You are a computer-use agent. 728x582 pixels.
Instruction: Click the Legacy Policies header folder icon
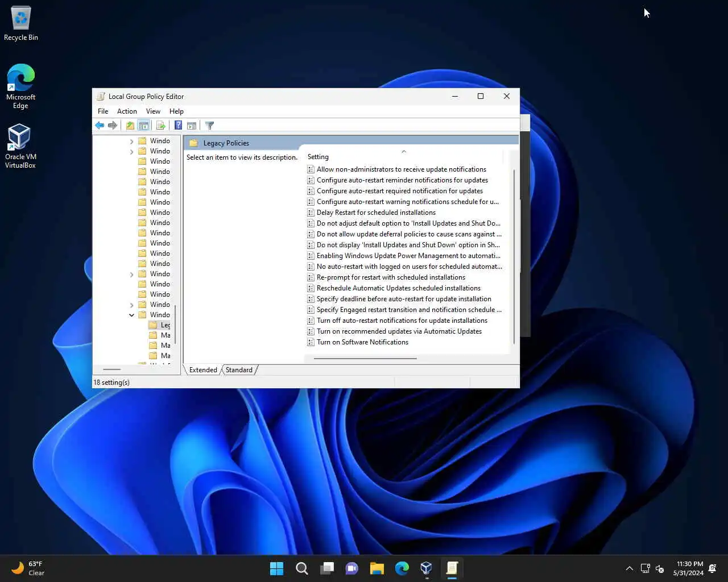tap(193, 143)
